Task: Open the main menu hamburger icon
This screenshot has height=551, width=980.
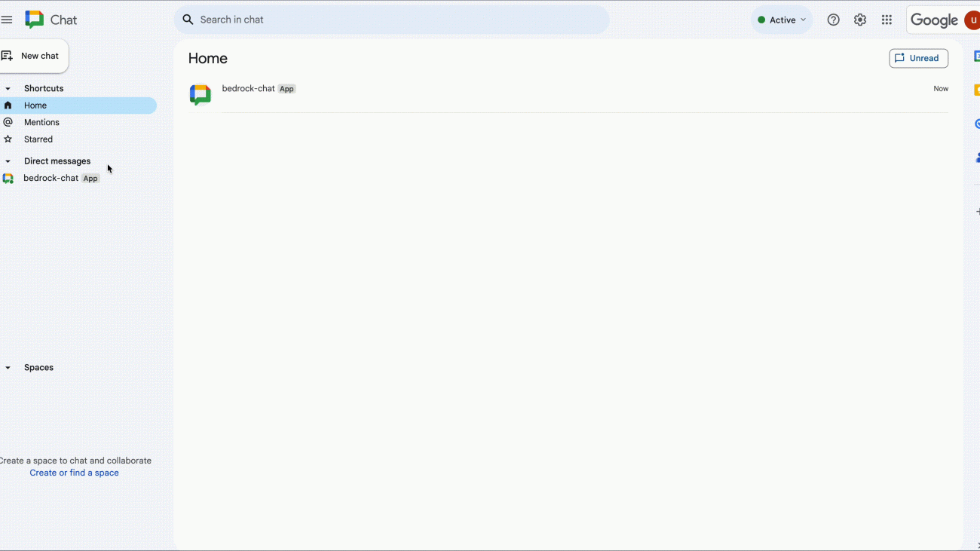Action: pos(7,20)
